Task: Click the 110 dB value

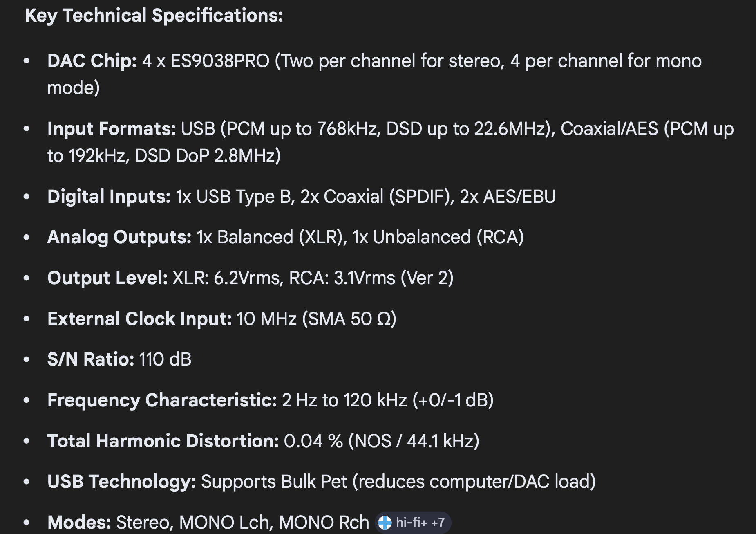Action: 165,359
